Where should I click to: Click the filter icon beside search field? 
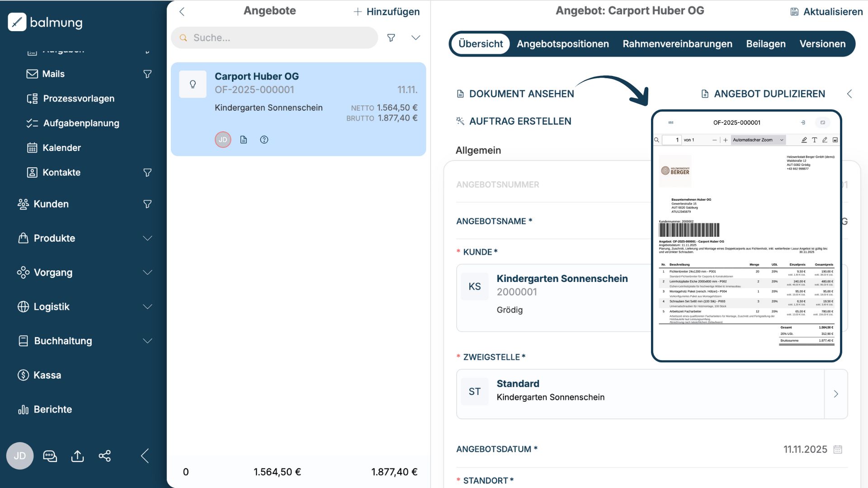391,38
